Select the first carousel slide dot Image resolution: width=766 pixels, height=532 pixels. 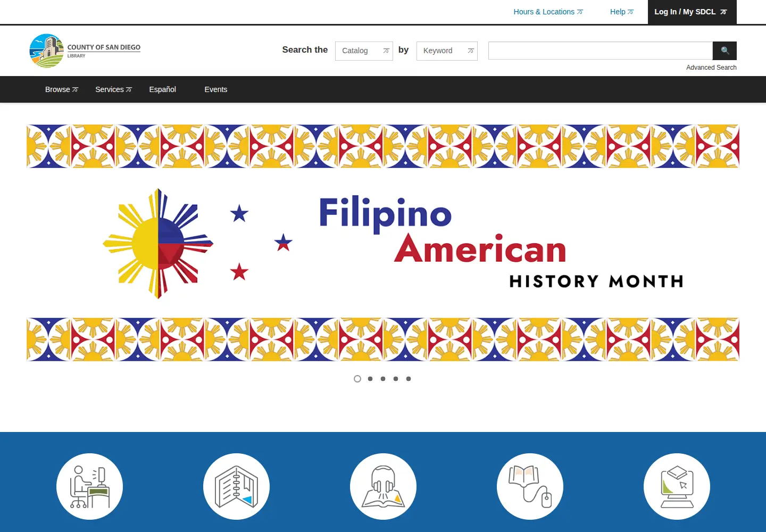click(x=357, y=379)
